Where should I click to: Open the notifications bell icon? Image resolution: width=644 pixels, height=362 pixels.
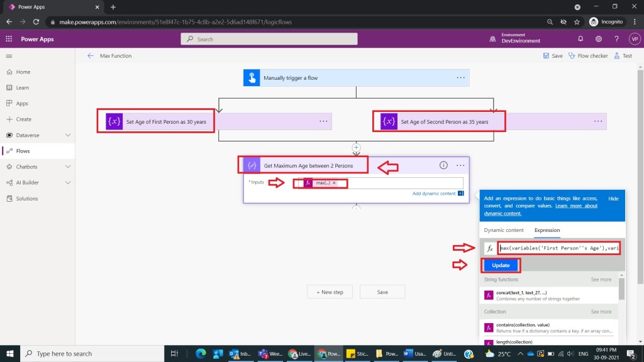point(580,39)
